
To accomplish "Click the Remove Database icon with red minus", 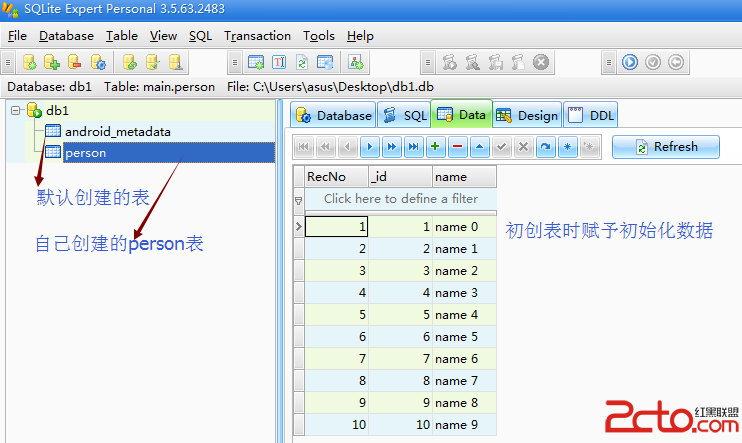I will tap(74, 62).
